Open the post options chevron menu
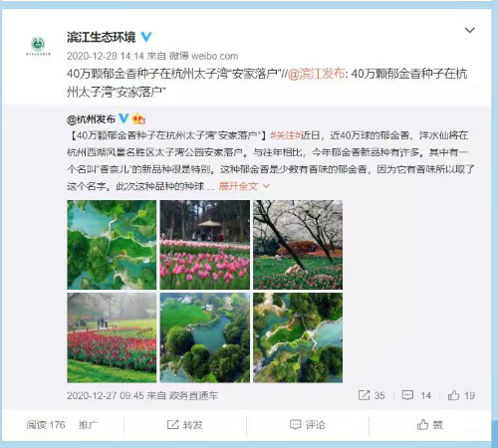The image size is (498, 448). click(x=469, y=31)
